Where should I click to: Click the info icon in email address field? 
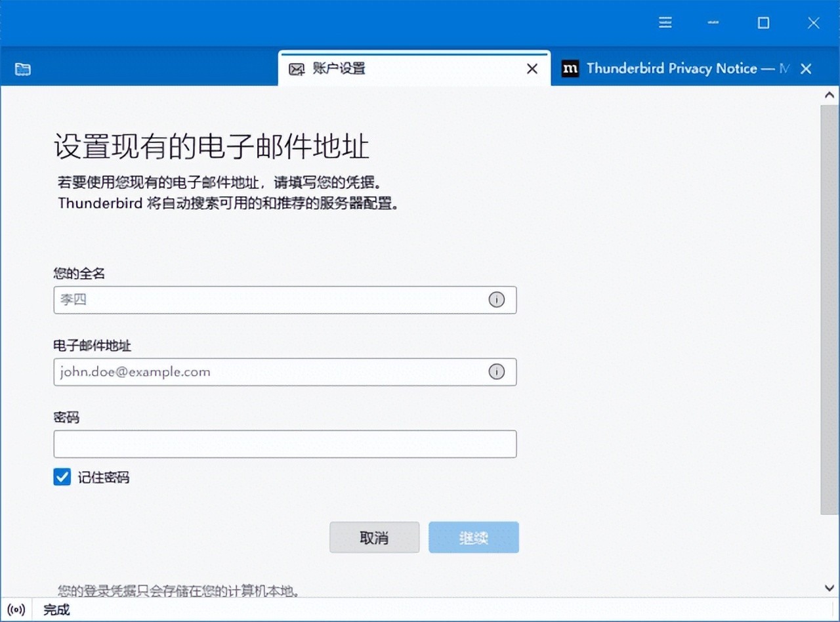pos(497,372)
